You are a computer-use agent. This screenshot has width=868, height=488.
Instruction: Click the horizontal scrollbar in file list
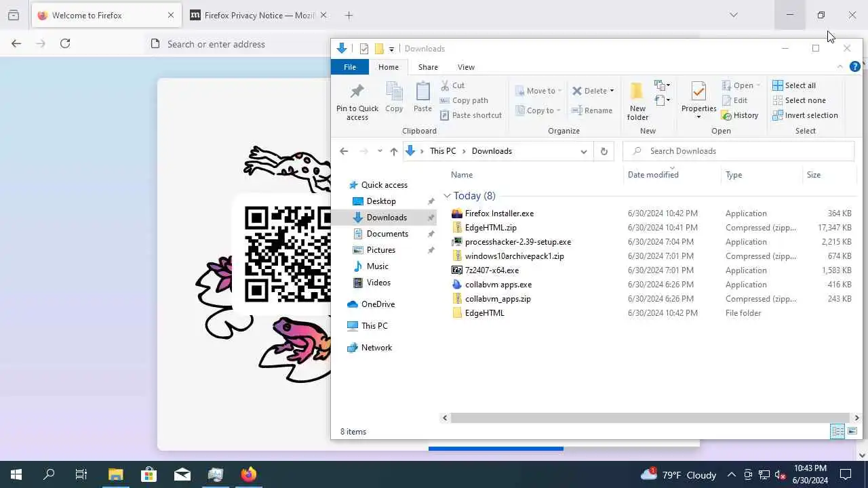650,418
